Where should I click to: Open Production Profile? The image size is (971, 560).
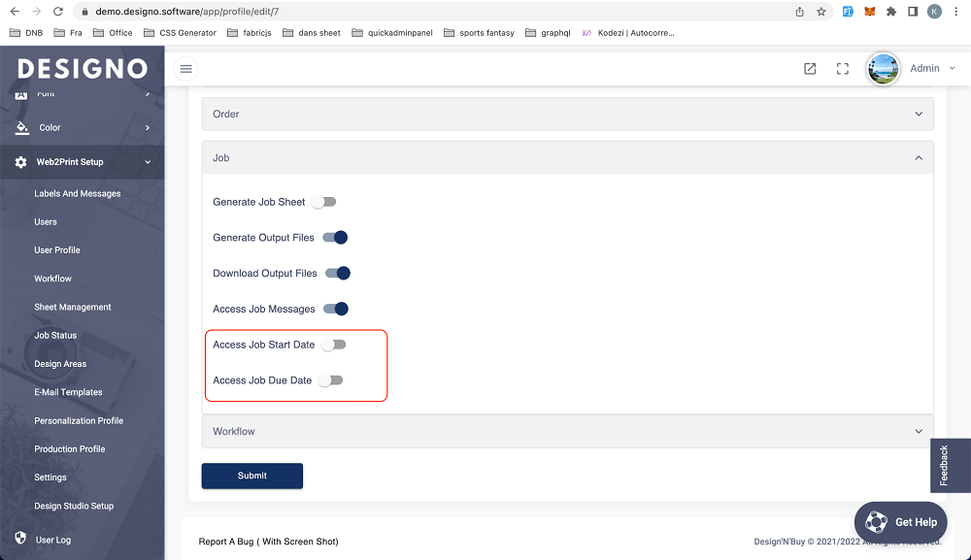coord(69,449)
